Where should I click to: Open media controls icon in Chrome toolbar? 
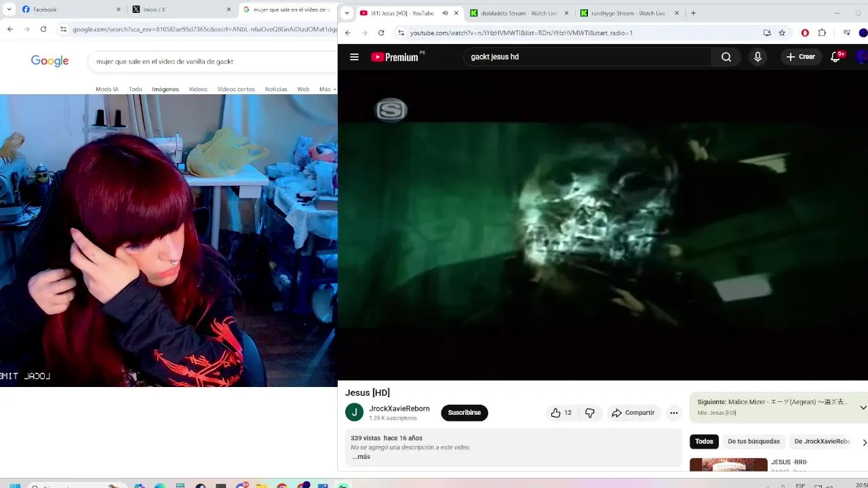pyautogui.click(x=846, y=33)
